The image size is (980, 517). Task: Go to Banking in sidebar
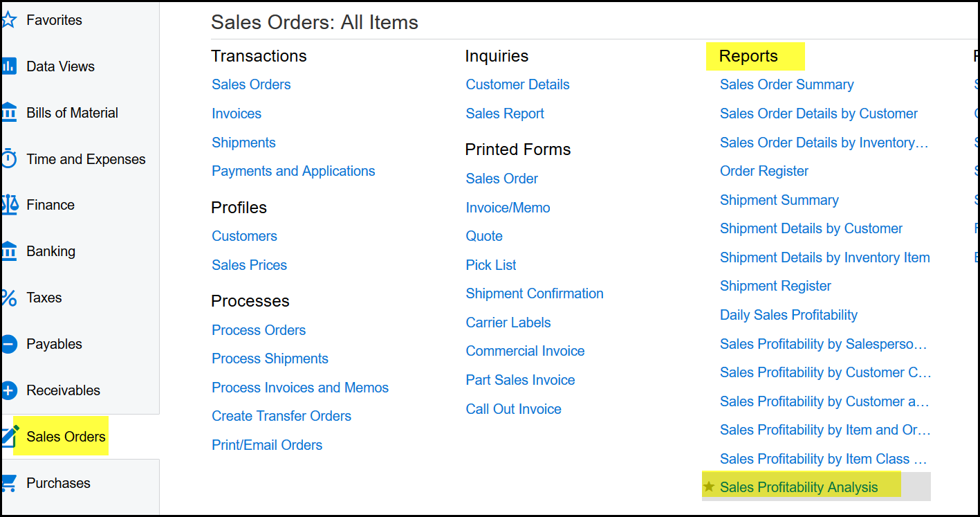[50, 251]
